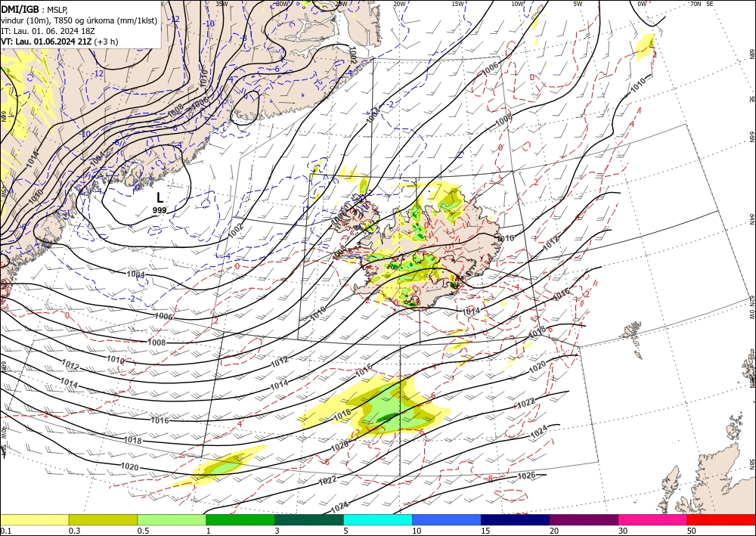
Task: Click the legend scale value 0.5
Action: click(142, 531)
